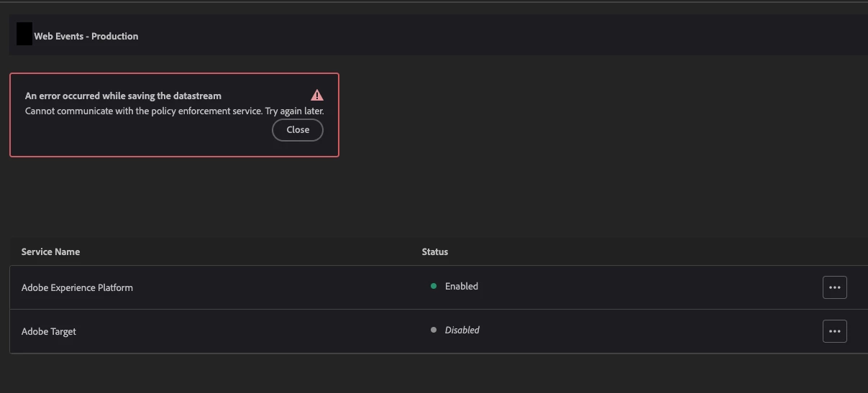Click the Enabled status text
Viewport: 868px width, 393px height.
pos(462,286)
